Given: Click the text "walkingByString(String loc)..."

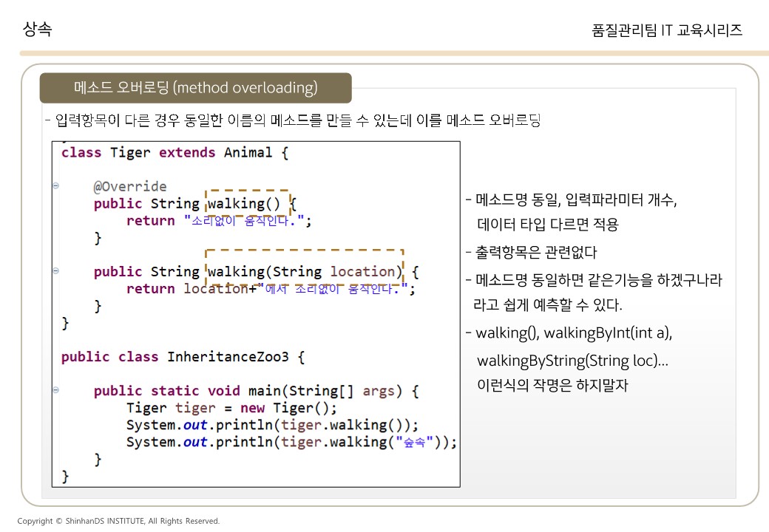Looking at the screenshot, I should pyautogui.click(x=572, y=361).
